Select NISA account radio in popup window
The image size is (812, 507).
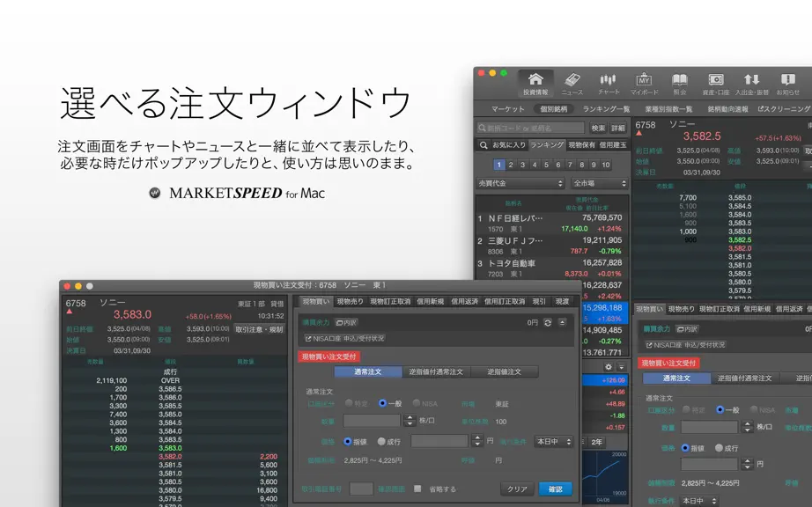[416, 403]
